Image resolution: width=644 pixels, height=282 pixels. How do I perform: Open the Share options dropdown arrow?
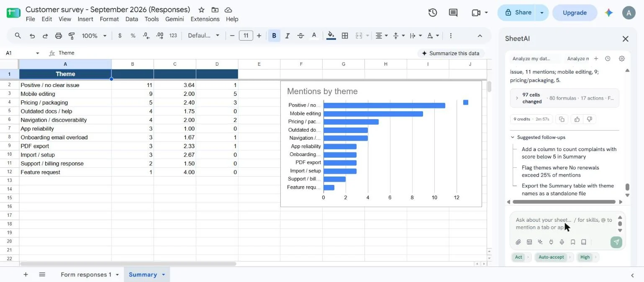[542, 13]
